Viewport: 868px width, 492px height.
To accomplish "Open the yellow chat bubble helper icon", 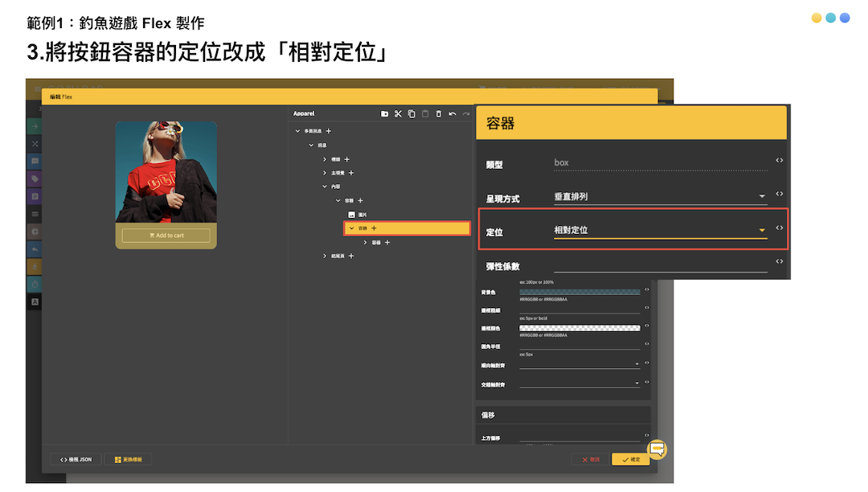I will 657,449.
